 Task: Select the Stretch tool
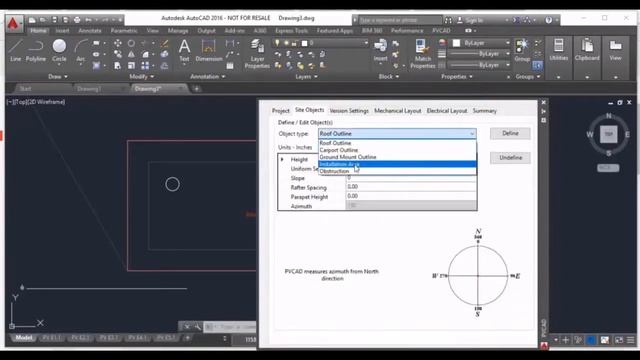tap(118, 65)
